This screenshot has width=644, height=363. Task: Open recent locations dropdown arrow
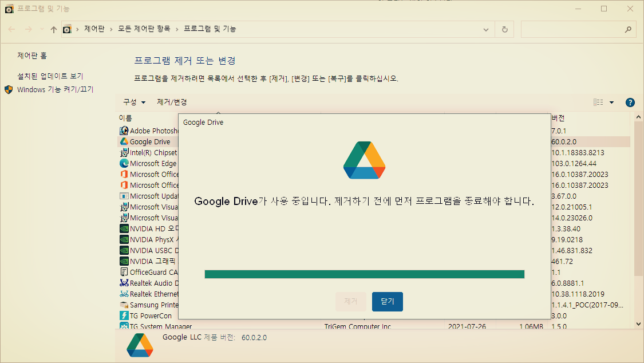41,29
